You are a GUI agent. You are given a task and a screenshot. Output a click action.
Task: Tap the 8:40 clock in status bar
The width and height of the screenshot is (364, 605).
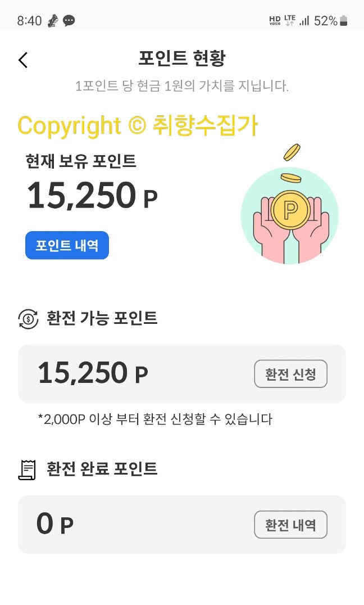[29, 21]
